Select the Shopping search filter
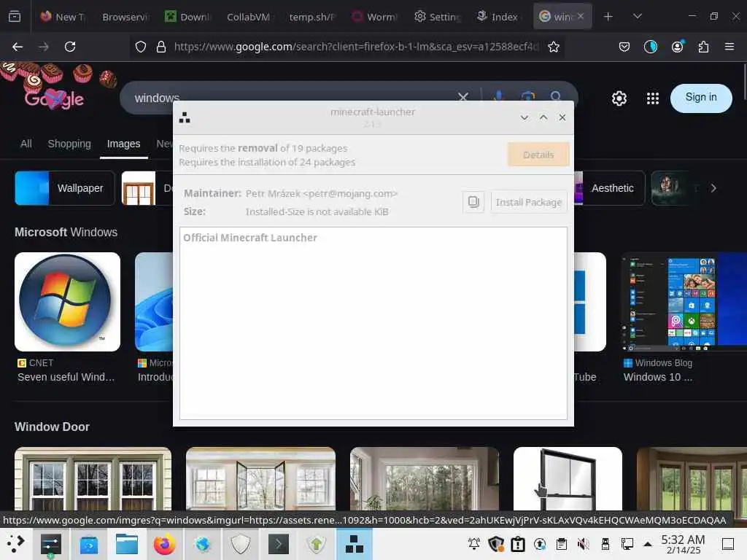 (x=69, y=144)
